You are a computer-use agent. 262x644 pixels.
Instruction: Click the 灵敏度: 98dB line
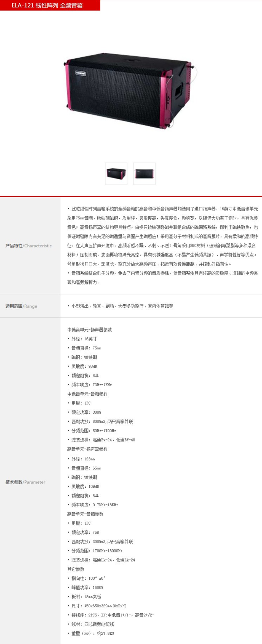click(82, 366)
